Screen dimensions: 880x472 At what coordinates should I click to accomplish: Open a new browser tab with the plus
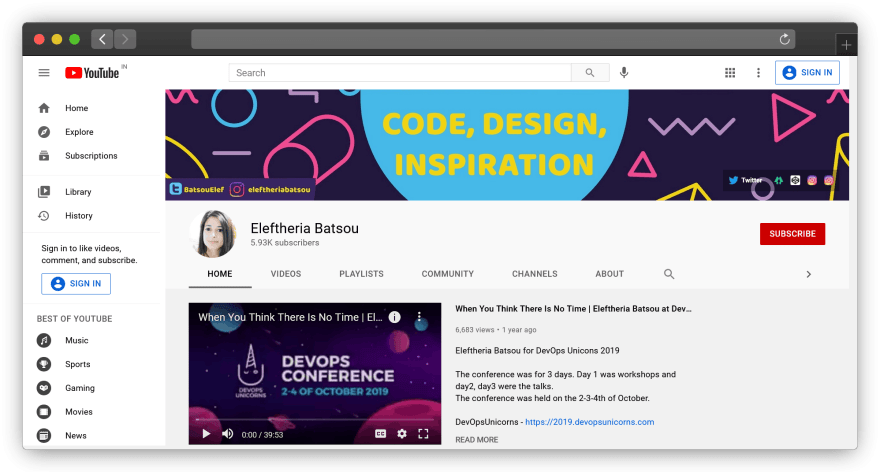click(x=846, y=45)
